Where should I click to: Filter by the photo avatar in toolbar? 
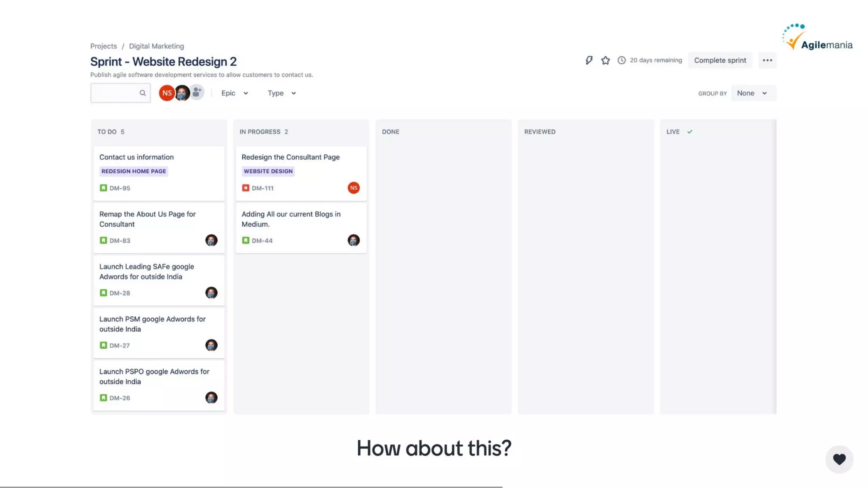pos(182,93)
